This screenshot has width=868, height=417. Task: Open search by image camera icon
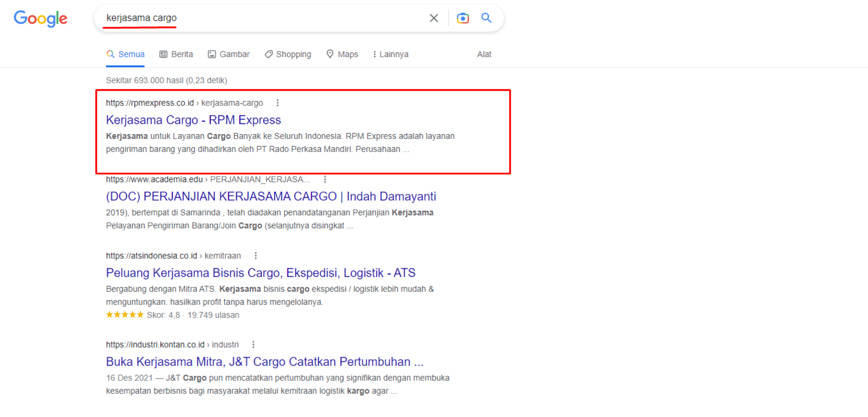(463, 18)
